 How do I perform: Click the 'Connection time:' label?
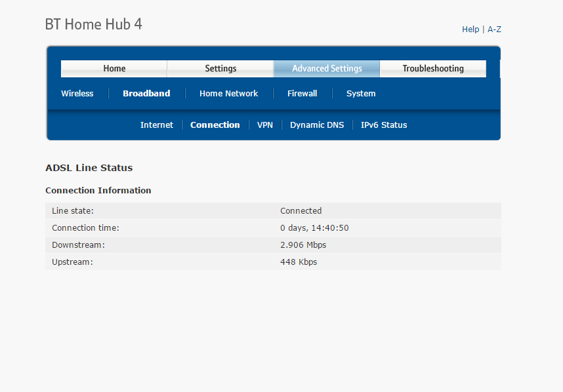pyautogui.click(x=85, y=228)
